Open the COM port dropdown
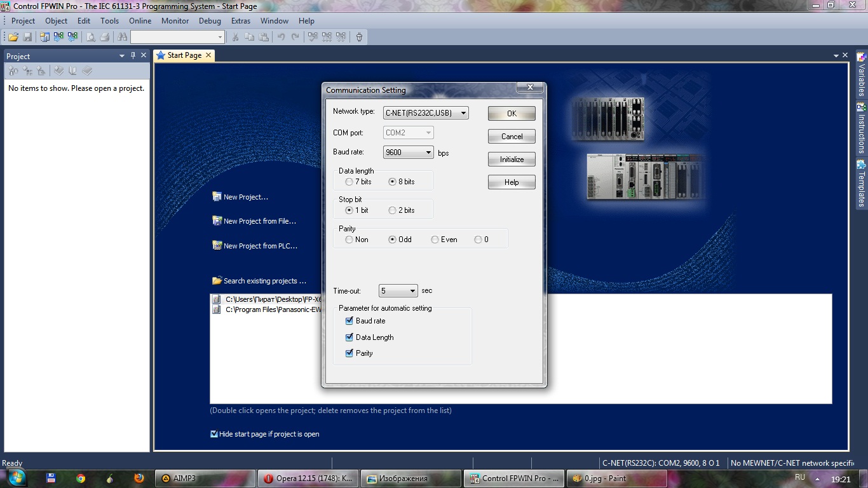Image resolution: width=868 pixels, height=488 pixels. pos(409,133)
